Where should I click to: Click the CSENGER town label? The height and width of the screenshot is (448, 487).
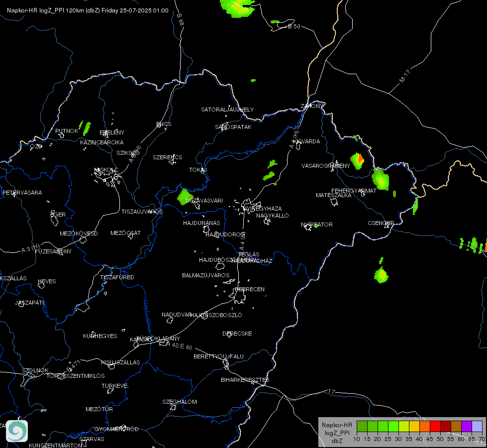(x=381, y=223)
